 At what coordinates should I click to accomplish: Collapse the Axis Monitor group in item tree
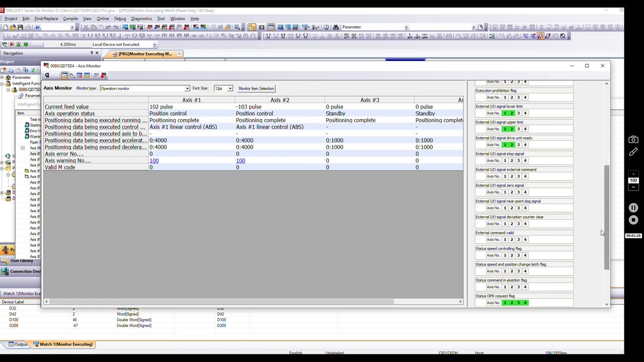coord(22,148)
